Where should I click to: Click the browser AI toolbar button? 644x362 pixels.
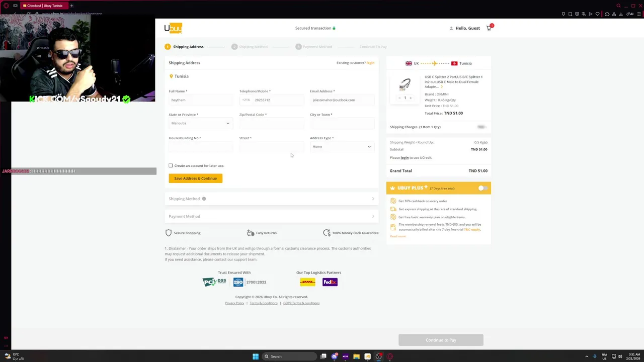click(x=631, y=14)
